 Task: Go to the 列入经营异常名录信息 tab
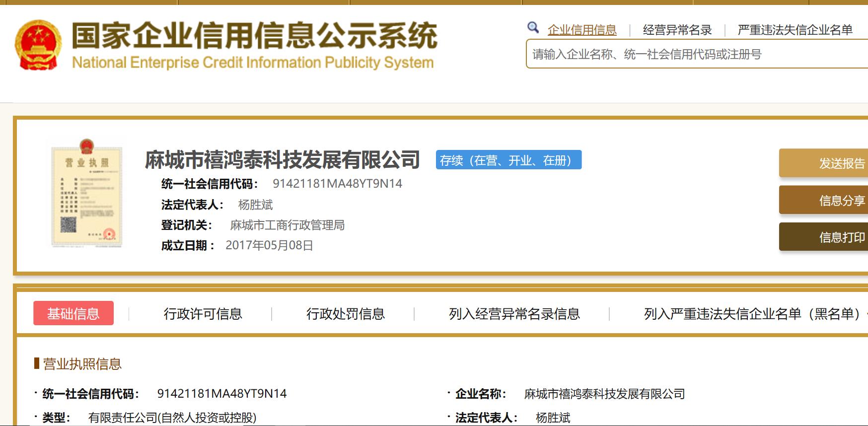[x=514, y=314]
